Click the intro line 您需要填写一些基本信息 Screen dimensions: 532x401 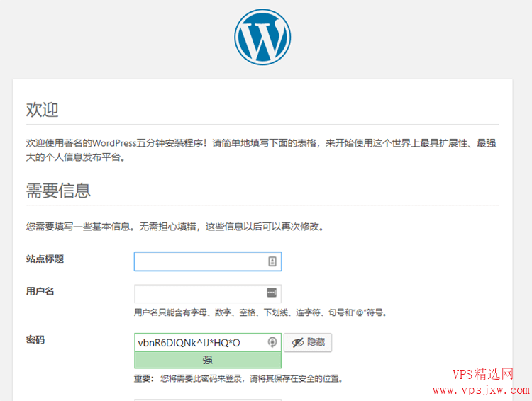tap(175, 227)
